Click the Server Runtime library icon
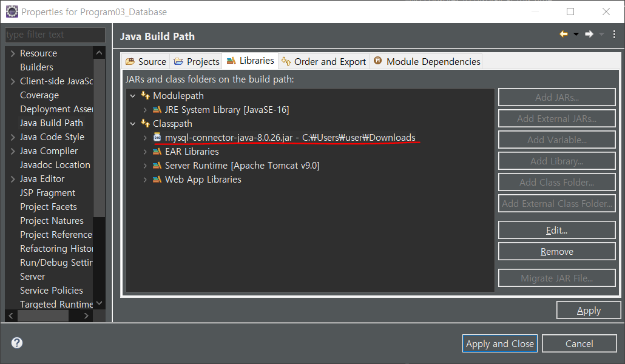The height and width of the screenshot is (364, 625). [x=157, y=166]
